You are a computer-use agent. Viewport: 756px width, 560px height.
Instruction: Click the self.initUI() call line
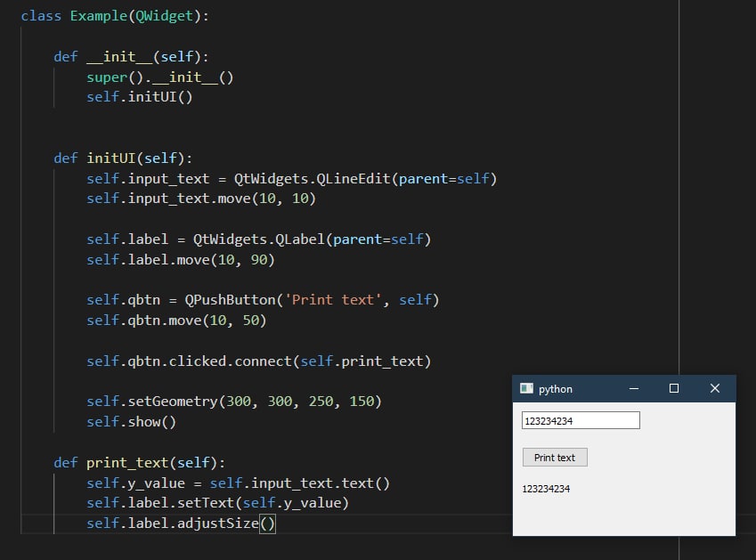[139, 97]
